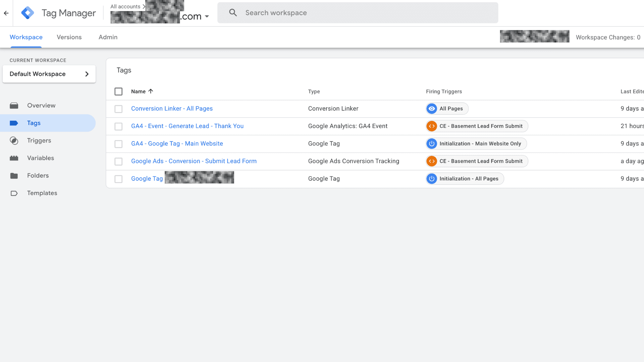The width and height of the screenshot is (644, 362).
Task: Click CE Basement trigger in Google Ads row
Action: pyautogui.click(x=477, y=161)
